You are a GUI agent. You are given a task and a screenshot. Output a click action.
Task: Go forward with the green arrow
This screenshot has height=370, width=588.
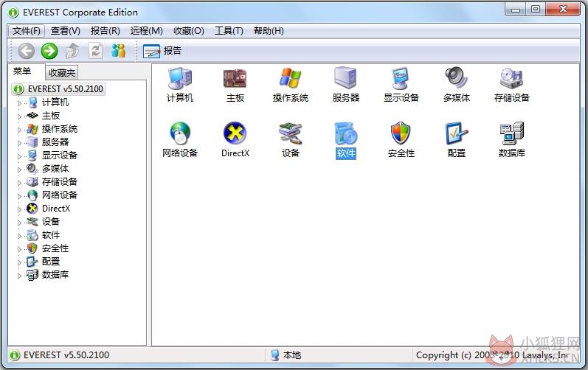click(x=49, y=51)
